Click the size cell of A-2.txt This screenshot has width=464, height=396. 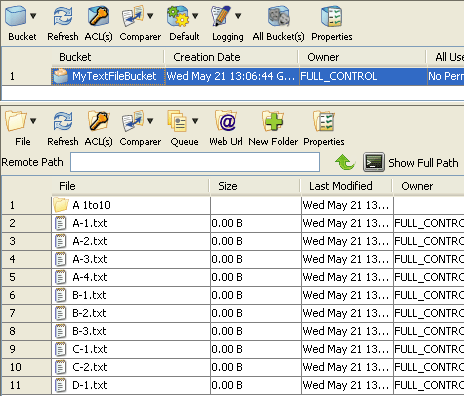[x=256, y=241]
